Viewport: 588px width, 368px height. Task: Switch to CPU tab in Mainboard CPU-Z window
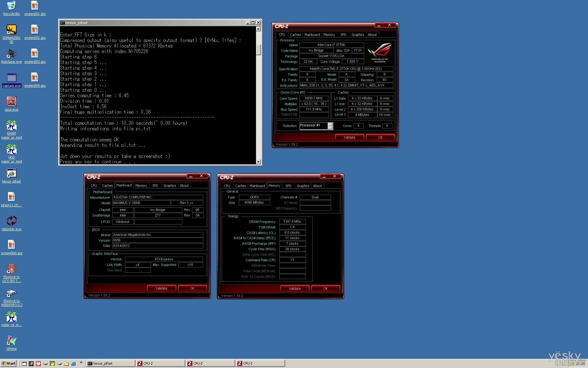pos(94,186)
